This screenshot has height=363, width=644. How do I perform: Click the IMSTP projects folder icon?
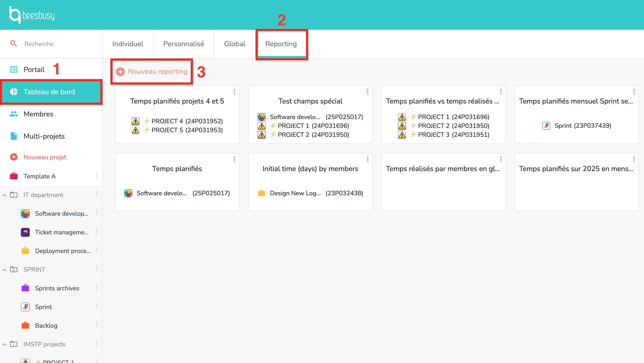[14, 344]
